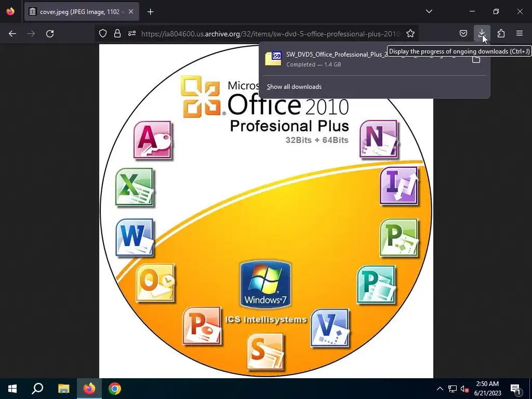Launch Chrome from the taskbar

pyautogui.click(x=115, y=389)
